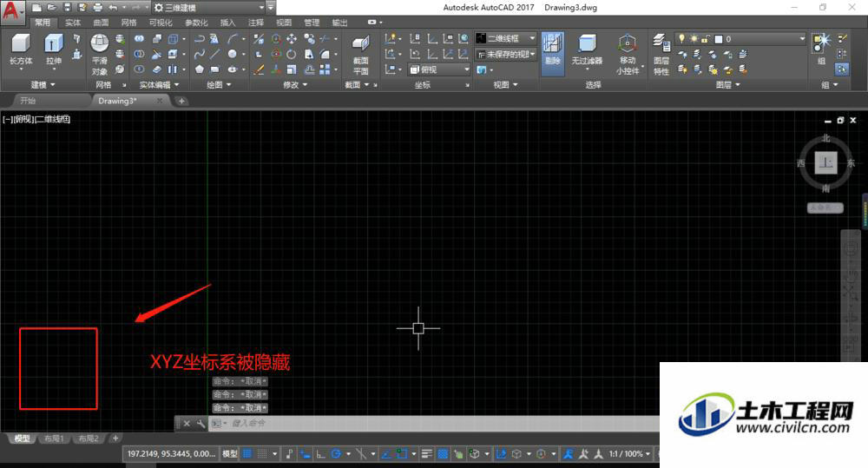The image size is (868, 468).
Task: Close the Drawing3 file tab
Action: coord(160,101)
